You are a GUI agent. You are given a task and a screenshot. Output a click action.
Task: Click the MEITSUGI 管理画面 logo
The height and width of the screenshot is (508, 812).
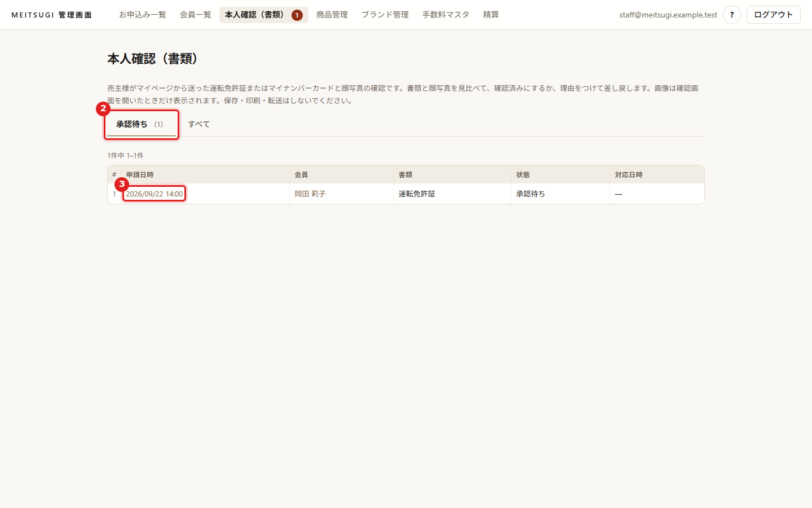52,15
